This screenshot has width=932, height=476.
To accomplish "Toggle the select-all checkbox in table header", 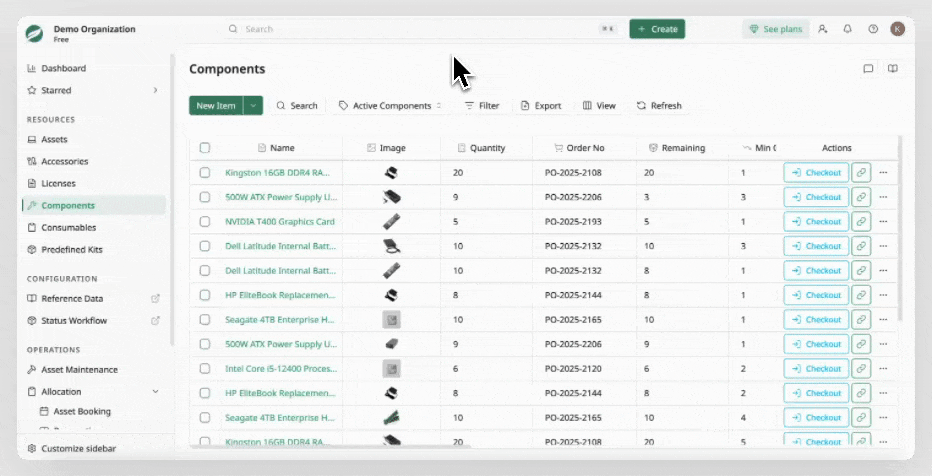I will tap(204, 147).
